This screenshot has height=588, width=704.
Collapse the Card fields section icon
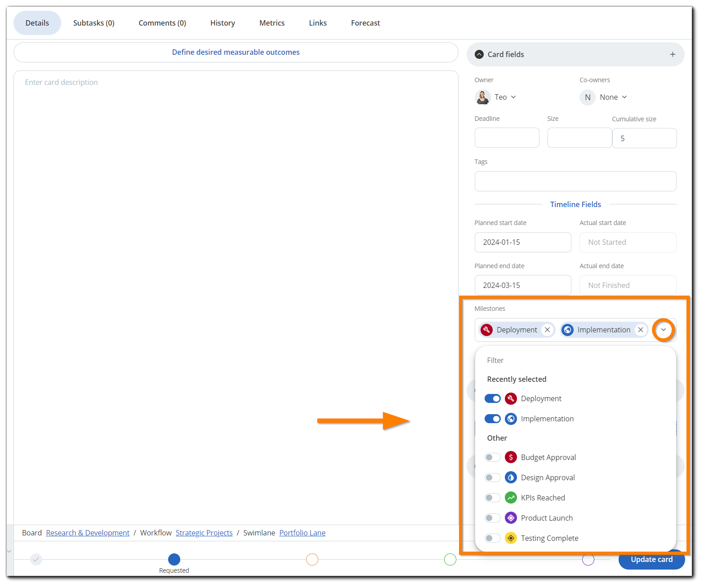tap(479, 54)
